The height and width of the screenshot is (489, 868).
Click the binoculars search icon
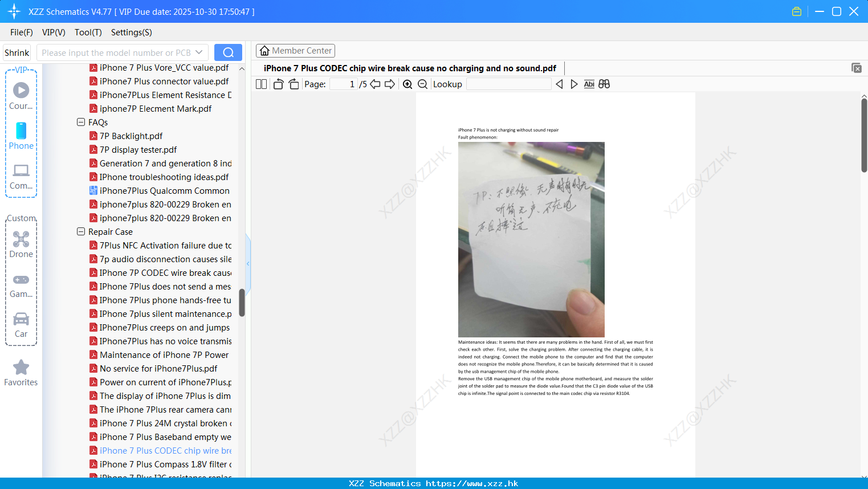(x=604, y=84)
